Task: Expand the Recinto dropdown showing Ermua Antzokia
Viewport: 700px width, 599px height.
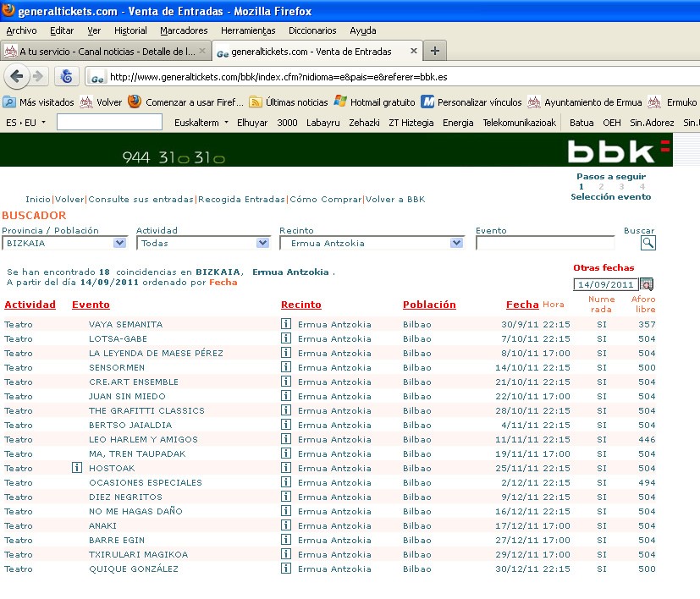Action: [x=457, y=243]
